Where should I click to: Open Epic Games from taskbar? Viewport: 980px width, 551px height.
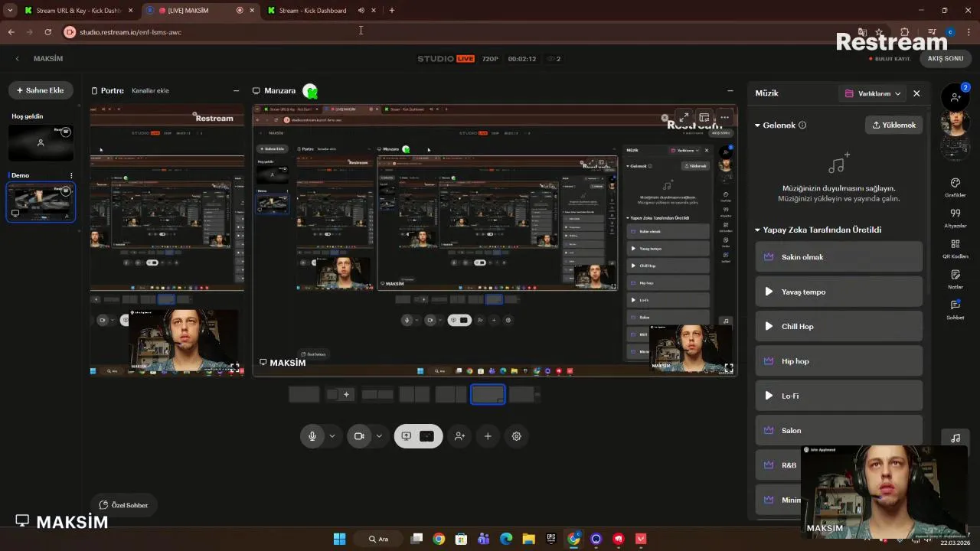pos(550,539)
